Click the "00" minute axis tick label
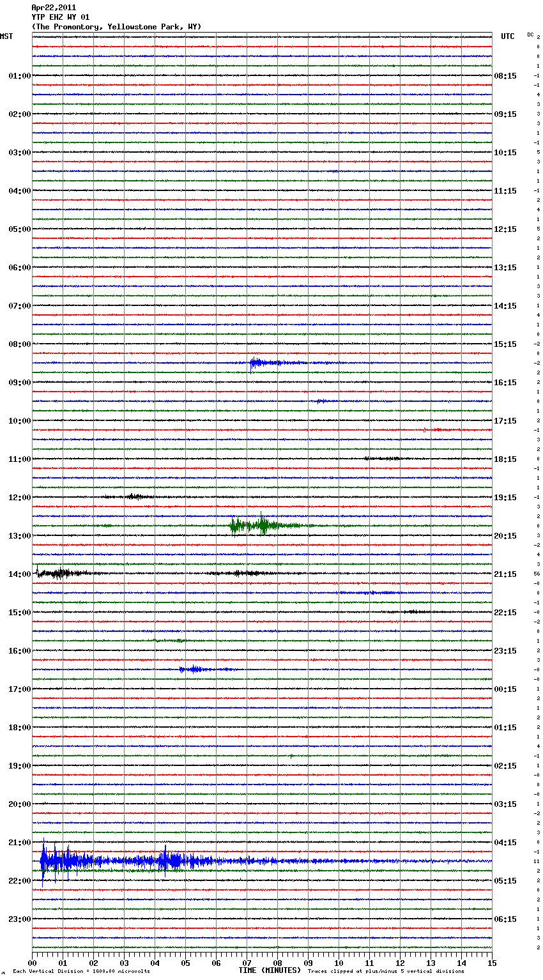Screen dimensions: 543x980 tap(32, 963)
